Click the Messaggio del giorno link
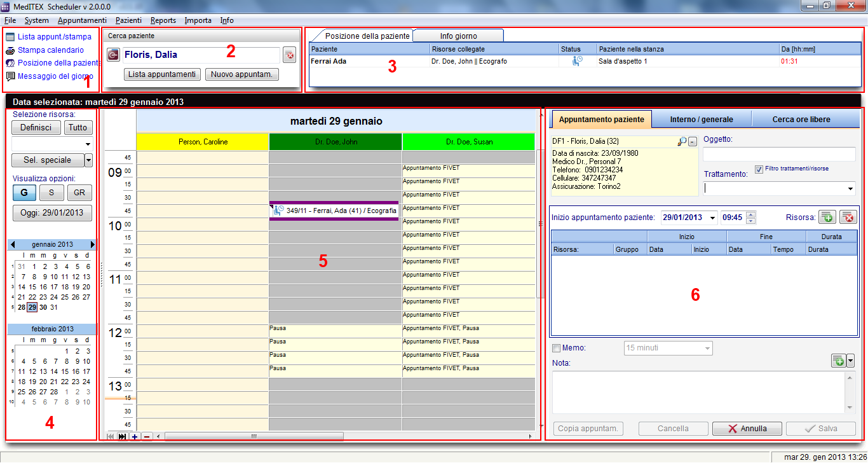Image resolution: width=868 pixels, height=463 pixels. point(55,76)
